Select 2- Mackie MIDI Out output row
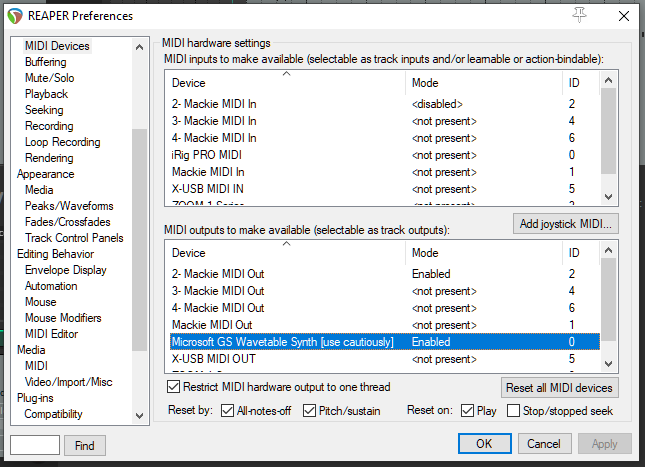645x467 pixels. coord(385,274)
